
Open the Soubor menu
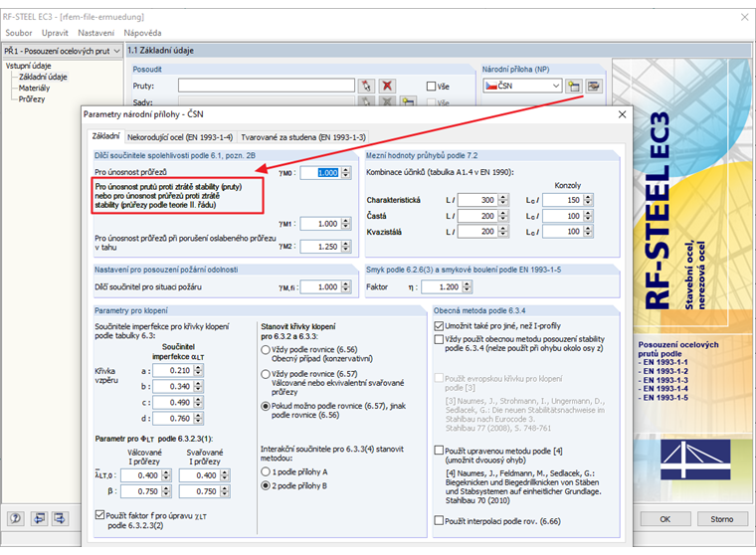tap(18, 33)
